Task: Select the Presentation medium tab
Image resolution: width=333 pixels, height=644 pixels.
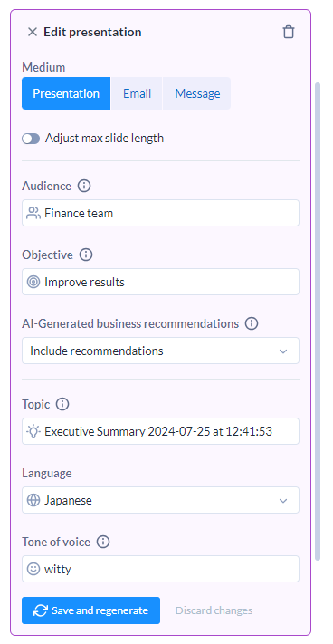Action: 66,93
